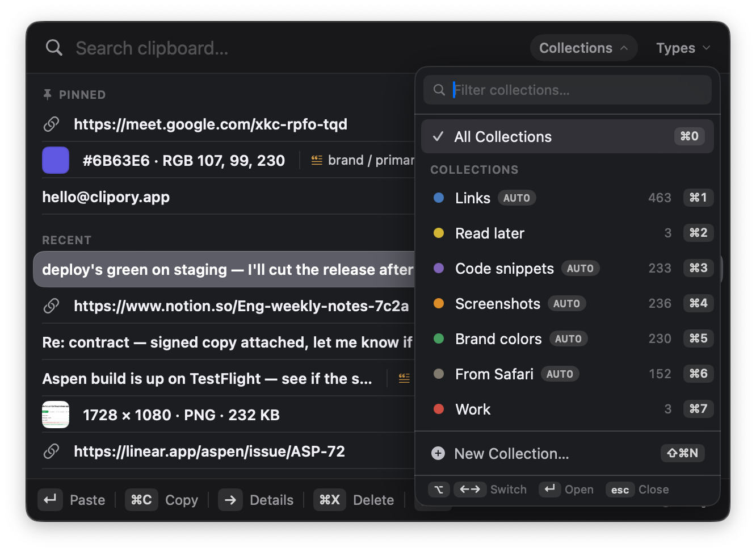Image resolution: width=756 pixels, height=552 pixels.
Task: Click the count 463 for Links
Action: coord(660,198)
